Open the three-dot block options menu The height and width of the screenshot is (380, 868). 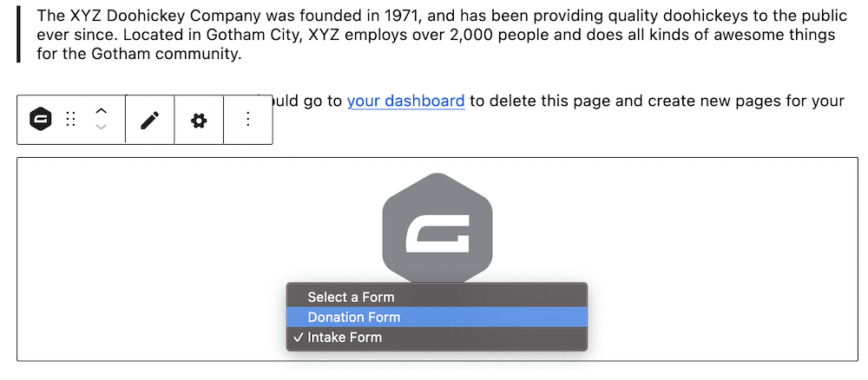point(248,120)
